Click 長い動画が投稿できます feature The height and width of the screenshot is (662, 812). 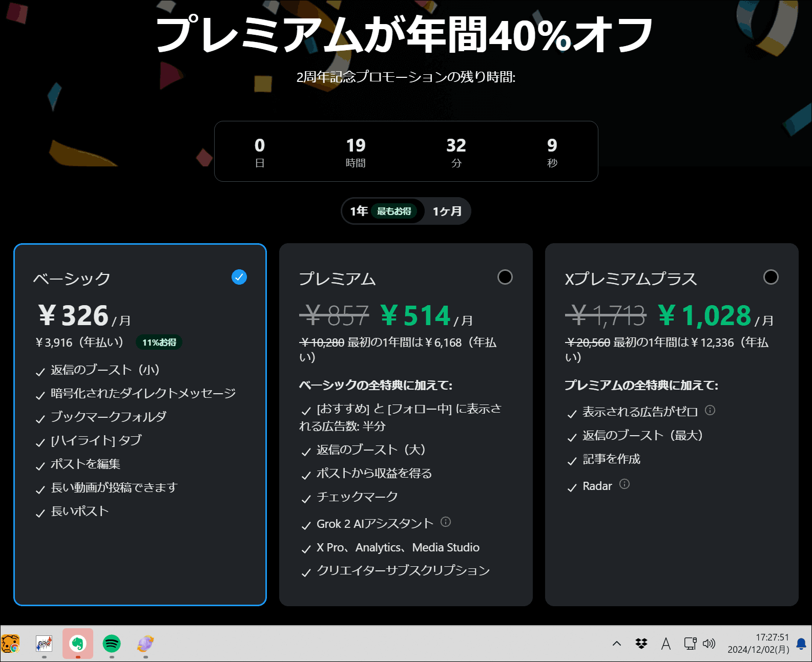(x=114, y=487)
